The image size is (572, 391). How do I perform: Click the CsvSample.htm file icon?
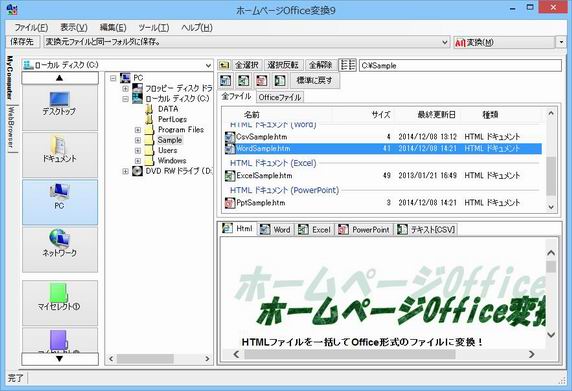pos(230,137)
